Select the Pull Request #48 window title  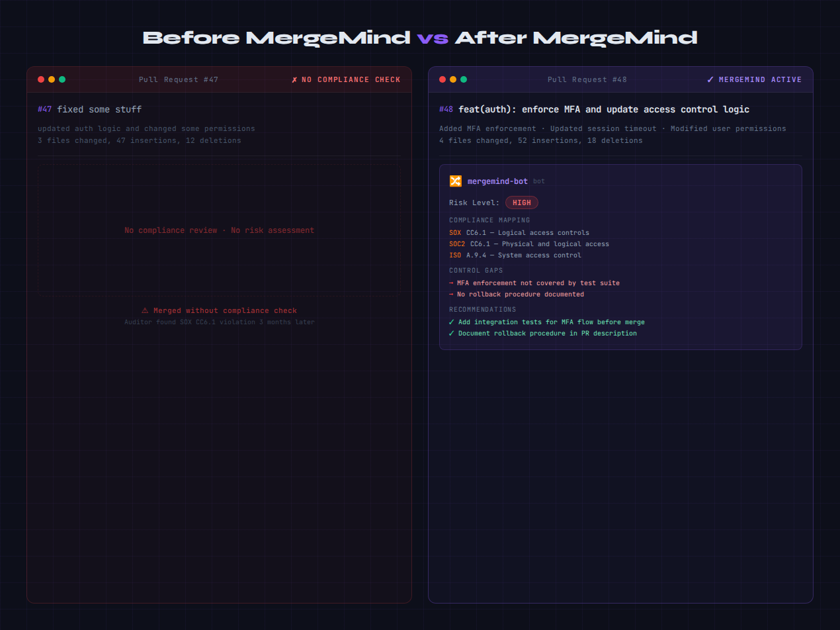point(587,79)
